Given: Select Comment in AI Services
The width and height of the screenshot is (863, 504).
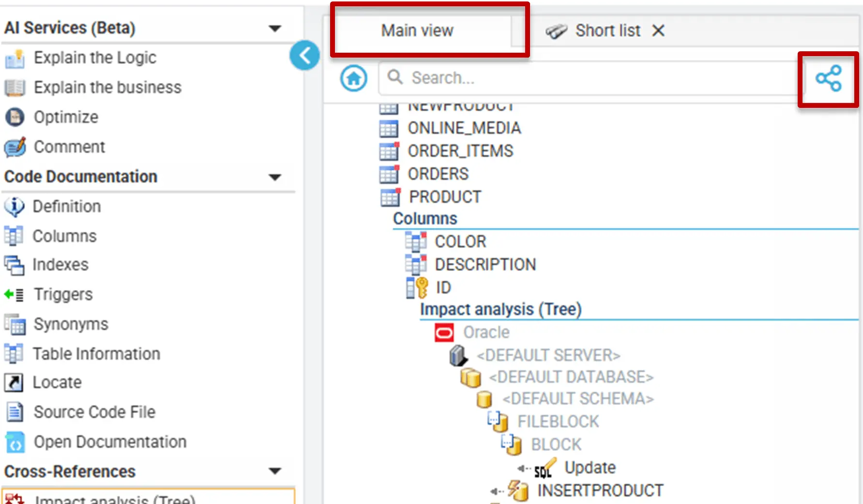Looking at the screenshot, I should click(69, 147).
